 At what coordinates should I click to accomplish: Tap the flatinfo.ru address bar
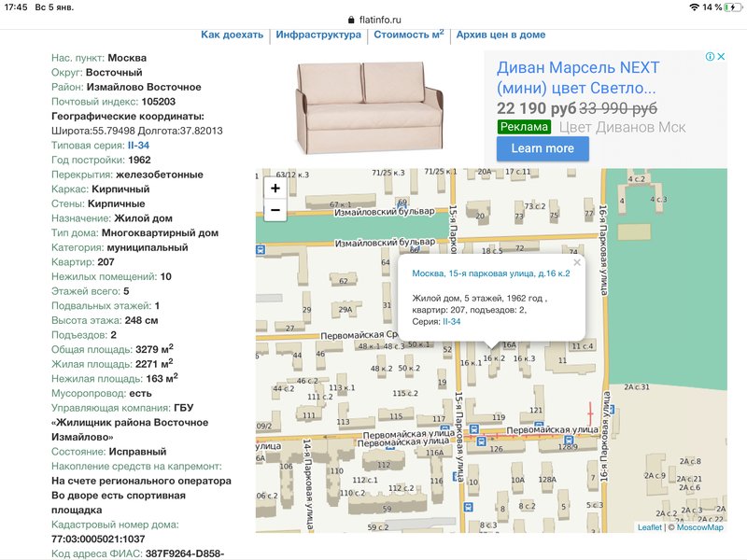pyautogui.click(x=373, y=19)
